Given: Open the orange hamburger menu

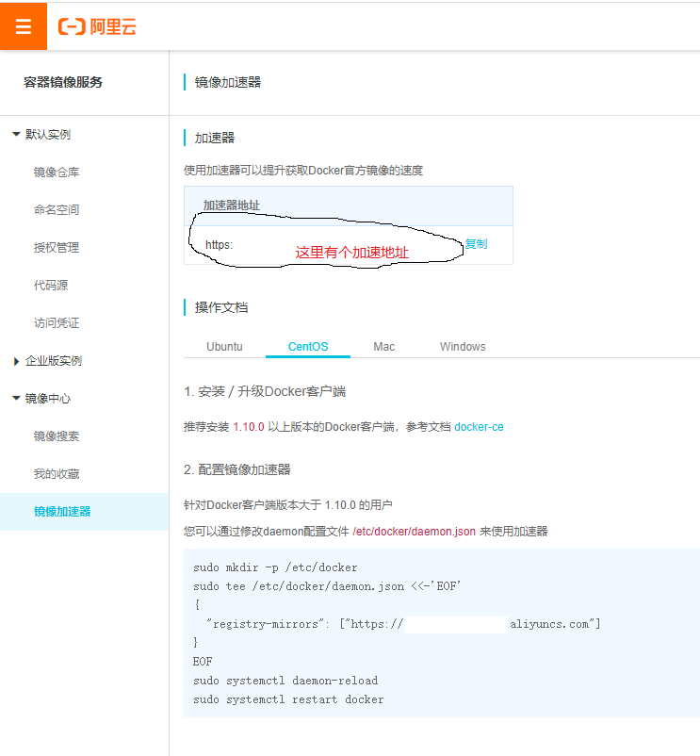Looking at the screenshot, I should [24, 26].
